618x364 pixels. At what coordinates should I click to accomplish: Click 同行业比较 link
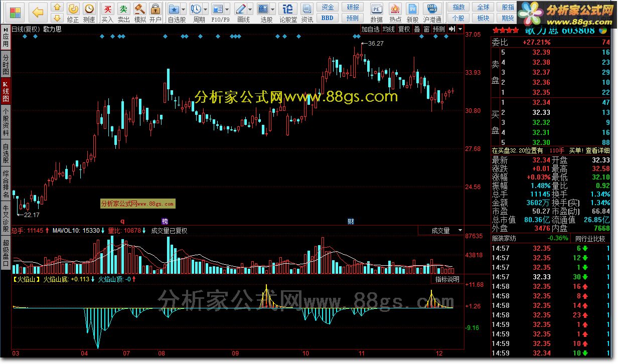[x=591, y=238]
